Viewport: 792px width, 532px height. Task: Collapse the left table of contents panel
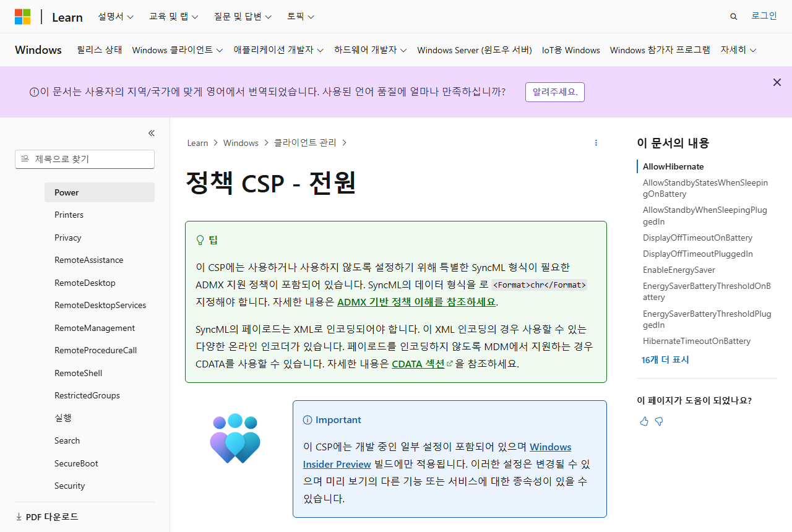151,133
